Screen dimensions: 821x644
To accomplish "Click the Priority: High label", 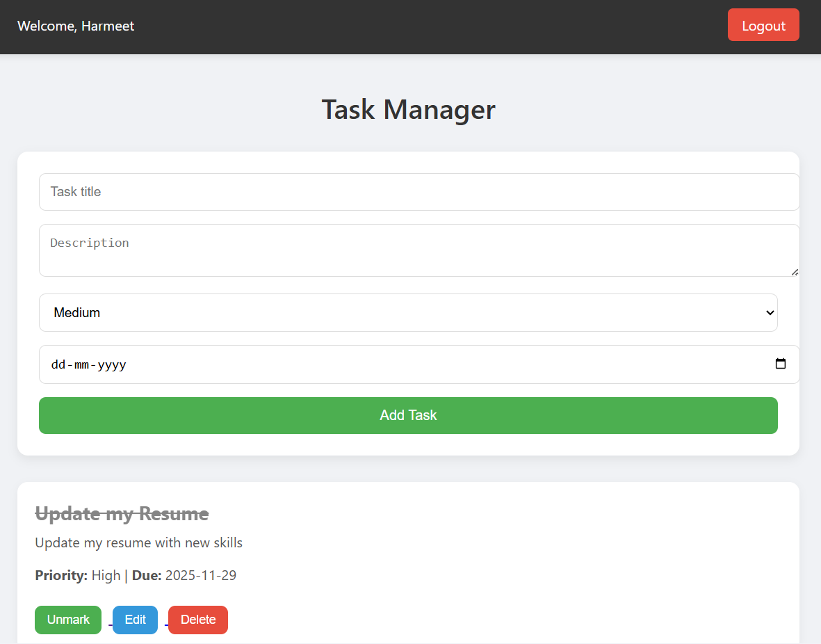I will (x=77, y=576).
